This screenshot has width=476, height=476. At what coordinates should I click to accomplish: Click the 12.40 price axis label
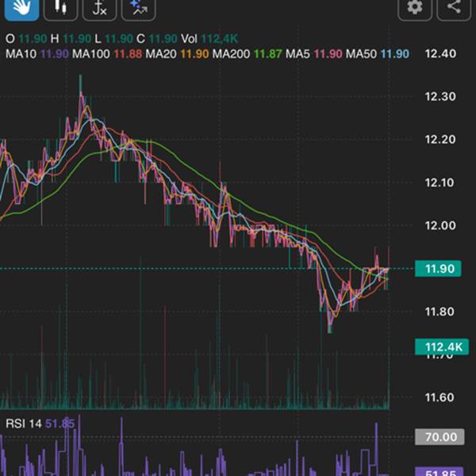[440, 54]
